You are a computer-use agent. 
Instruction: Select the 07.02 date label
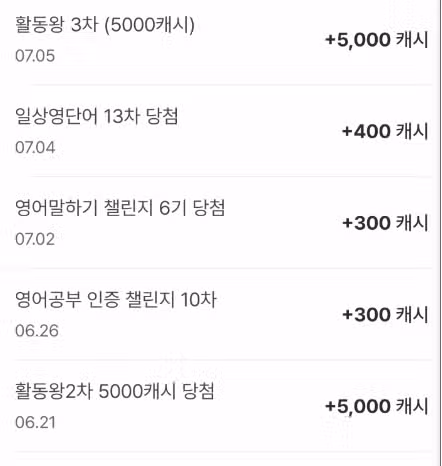35,239
